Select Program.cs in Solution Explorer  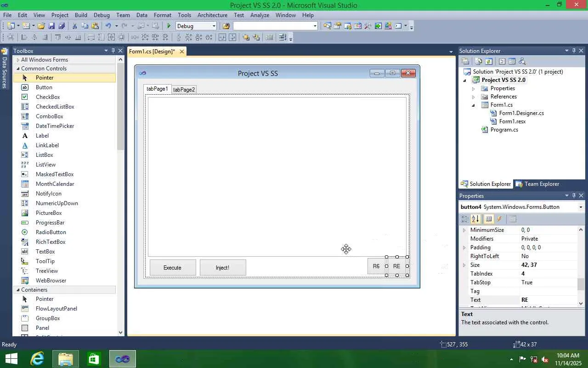tap(504, 130)
